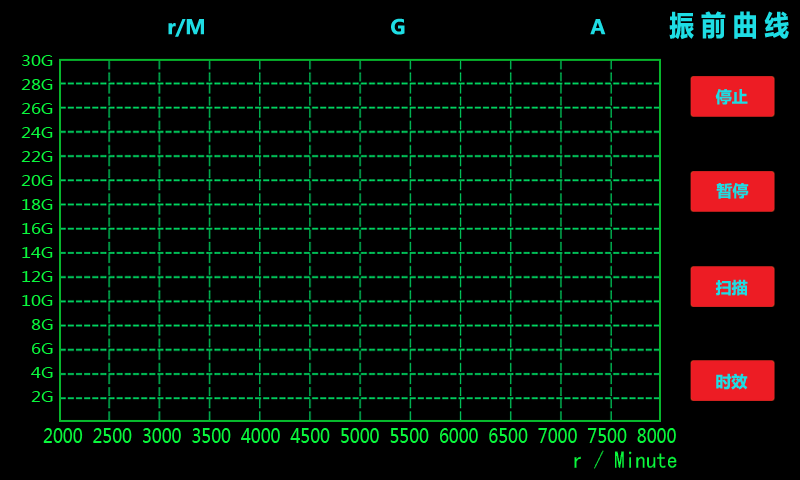Click the 16G label on Y axis
This screenshot has width=800, height=480.
tap(37, 229)
